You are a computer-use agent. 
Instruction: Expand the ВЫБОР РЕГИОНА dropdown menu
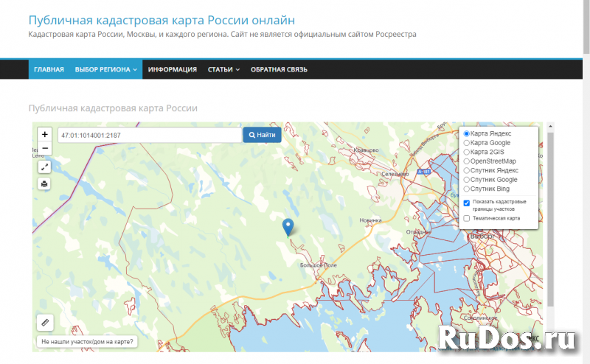point(105,69)
